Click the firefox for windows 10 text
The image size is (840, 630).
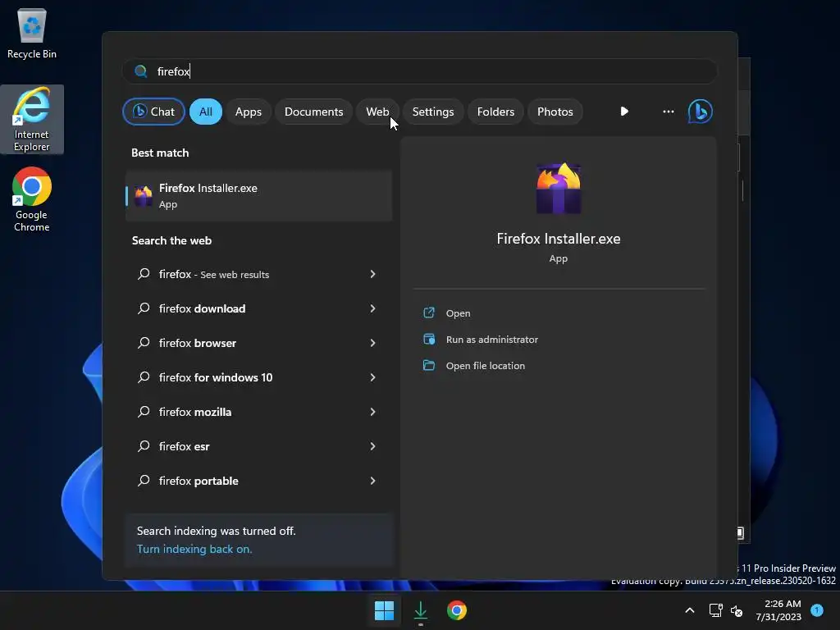(x=216, y=377)
